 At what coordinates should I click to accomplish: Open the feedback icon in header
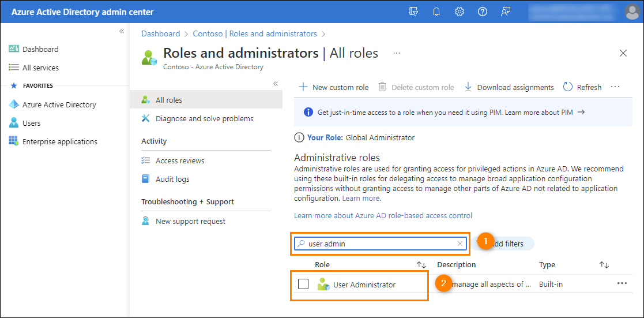[x=505, y=12]
